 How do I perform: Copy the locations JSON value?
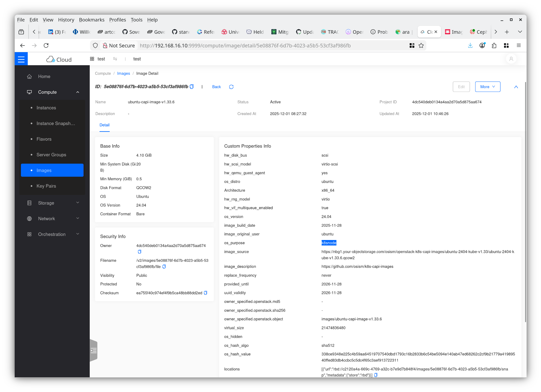(x=376, y=375)
